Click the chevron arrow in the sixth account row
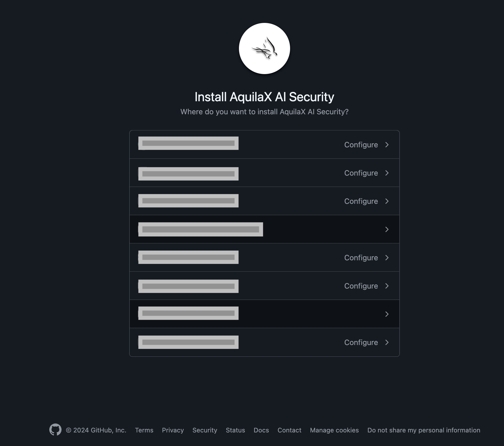The height and width of the screenshot is (446, 504). pyautogui.click(x=387, y=286)
